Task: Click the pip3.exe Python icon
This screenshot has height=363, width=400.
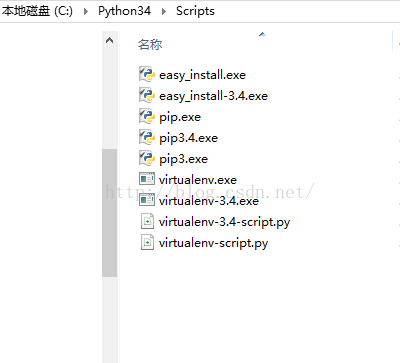Action: click(x=147, y=158)
